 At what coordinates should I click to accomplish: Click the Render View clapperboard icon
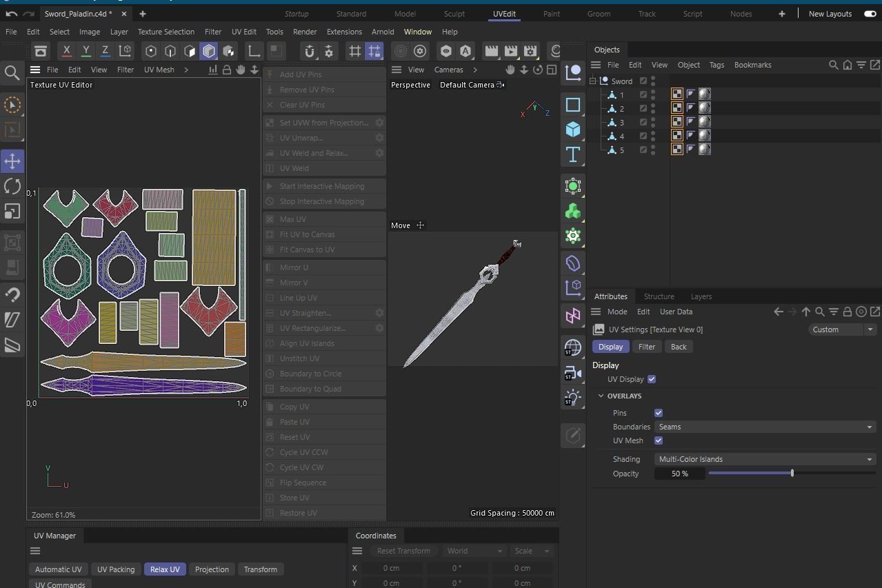(x=491, y=51)
